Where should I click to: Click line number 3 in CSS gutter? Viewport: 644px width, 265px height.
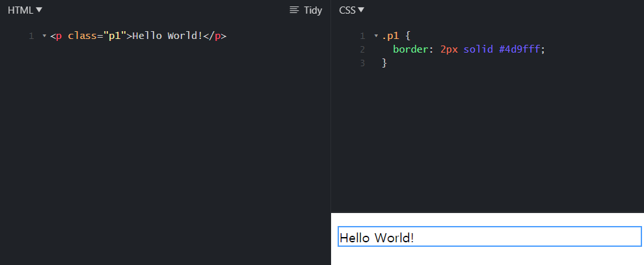pyautogui.click(x=362, y=63)
